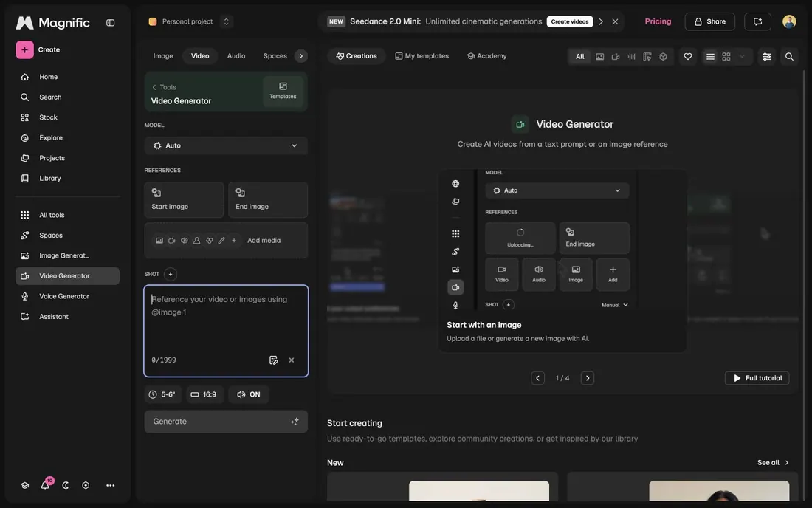
Task: Add a new shot with the plus
Action: pyautogui.click(x=171, y=274)
